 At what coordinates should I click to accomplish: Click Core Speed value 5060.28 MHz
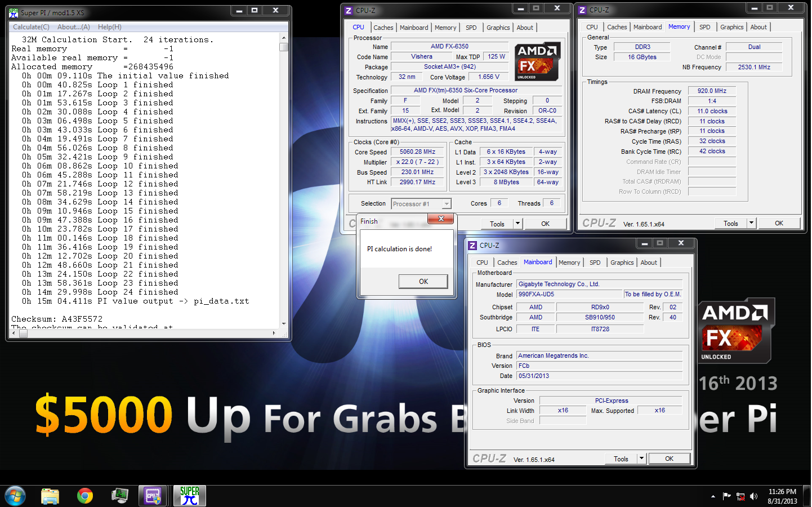coord(418,152)
